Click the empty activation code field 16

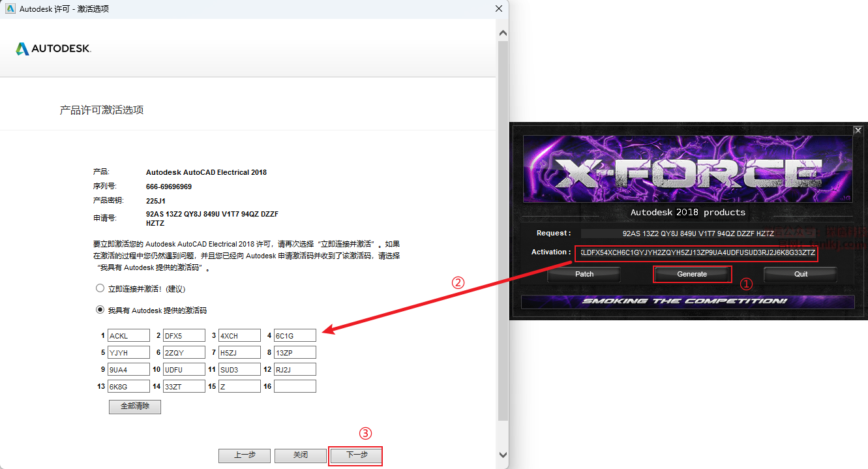coord(295,386)
